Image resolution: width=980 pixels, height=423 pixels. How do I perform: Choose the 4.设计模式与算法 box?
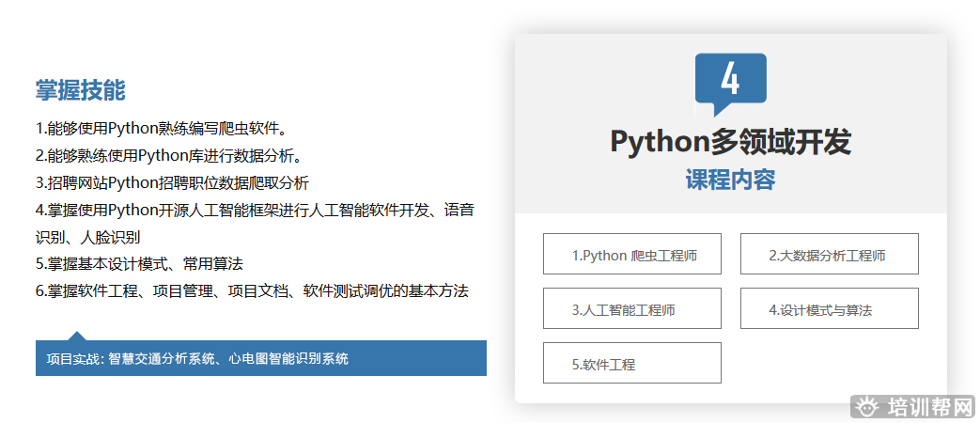830,308
